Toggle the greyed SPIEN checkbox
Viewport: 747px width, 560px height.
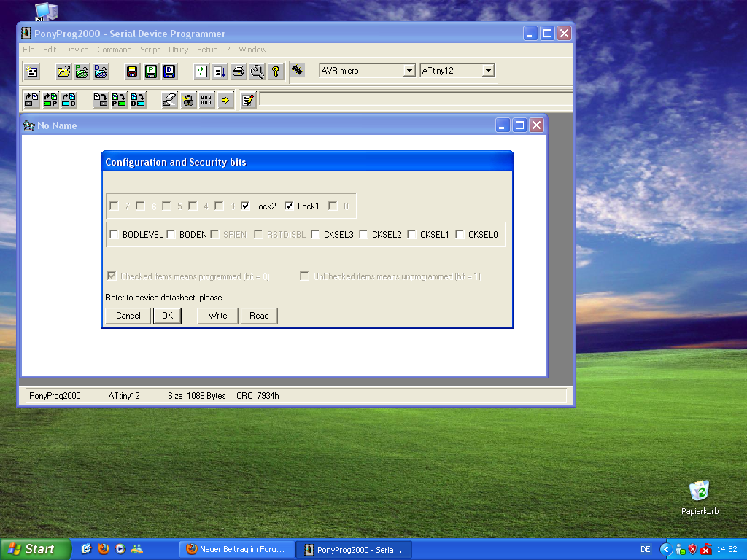pos(214,234)
